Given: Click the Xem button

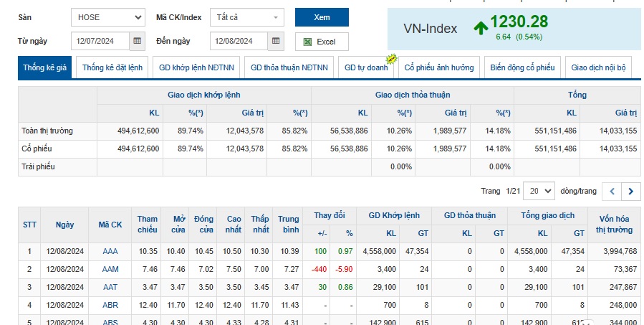Looking at the screenshot, I should click(321, 17).
